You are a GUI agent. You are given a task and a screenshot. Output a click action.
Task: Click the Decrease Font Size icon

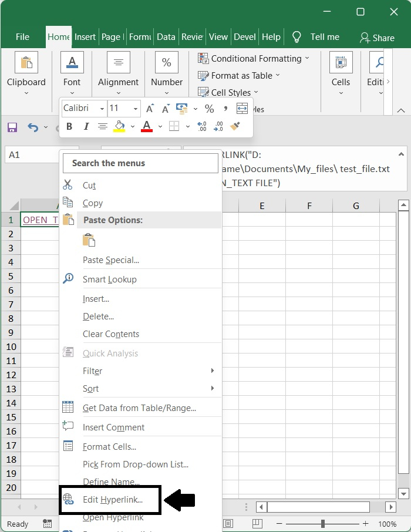(166, 109)
